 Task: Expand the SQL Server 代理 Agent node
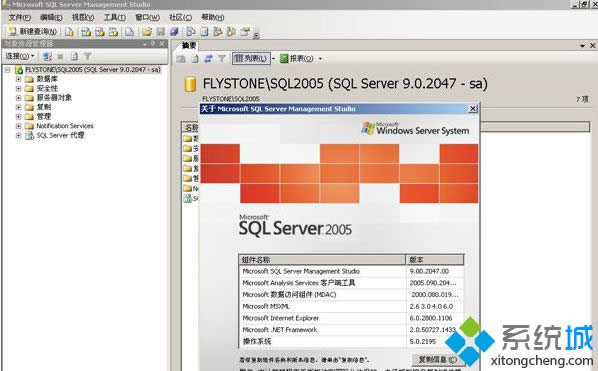[18, 135]
